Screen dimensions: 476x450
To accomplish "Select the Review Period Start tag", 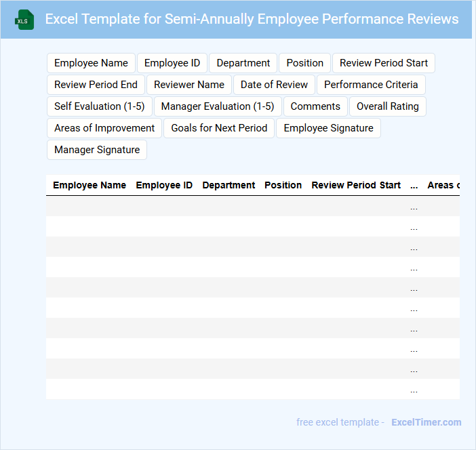I will pos(384,63).
